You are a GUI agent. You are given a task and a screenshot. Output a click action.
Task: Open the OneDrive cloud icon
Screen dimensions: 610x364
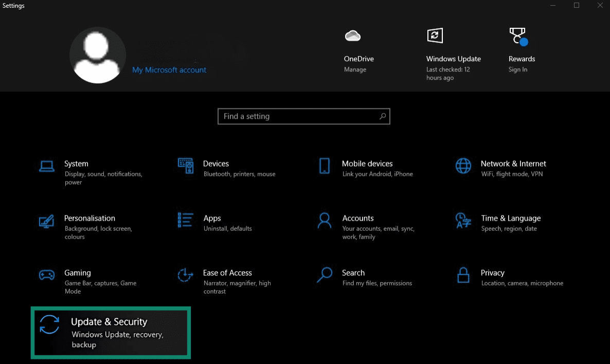(352, 35)
